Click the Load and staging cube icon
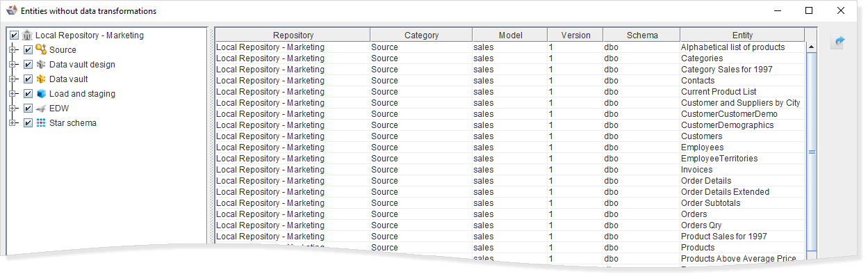868x279 pixels. pyautogui.click(x=41, y=94)
